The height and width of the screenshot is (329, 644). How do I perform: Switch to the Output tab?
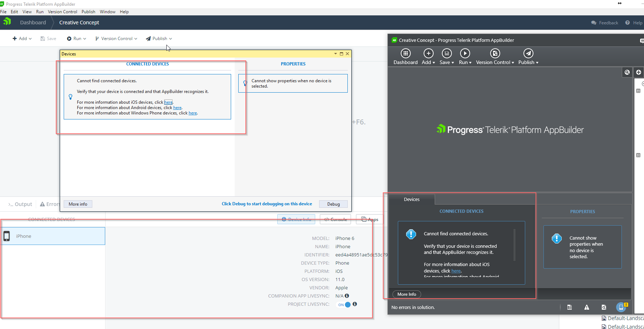tap(20, 204)
